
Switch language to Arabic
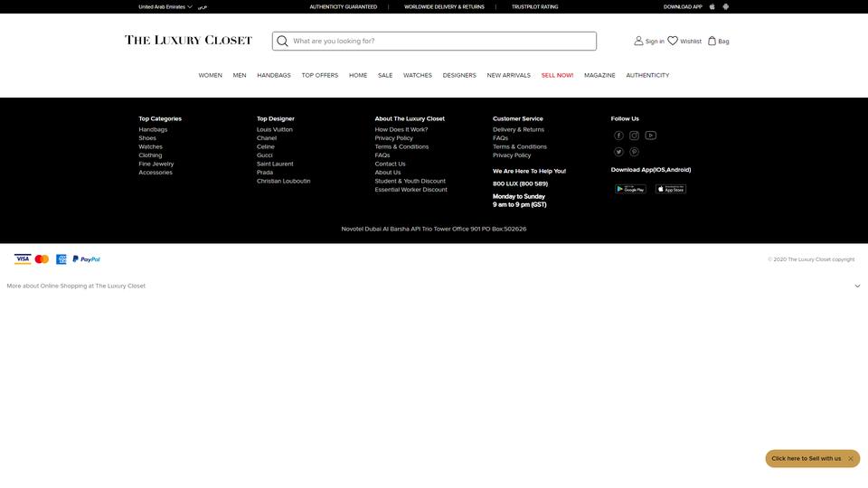pyautogui.click(x=202, y=7)
